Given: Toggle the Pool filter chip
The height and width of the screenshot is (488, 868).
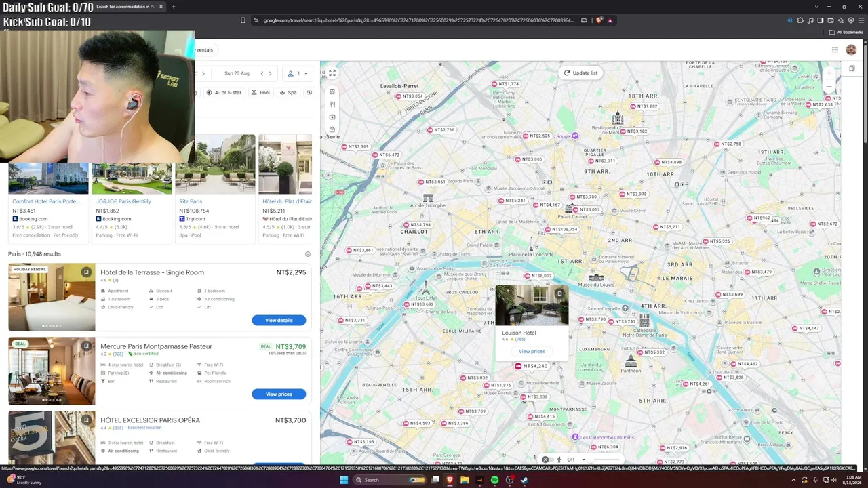Looking at the screenshot, I should pos(260,92).
